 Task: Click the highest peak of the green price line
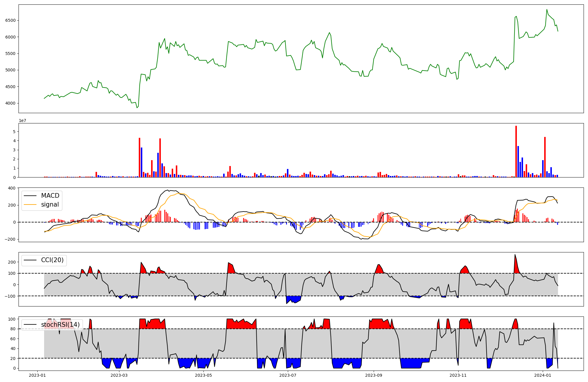[547, 10]
